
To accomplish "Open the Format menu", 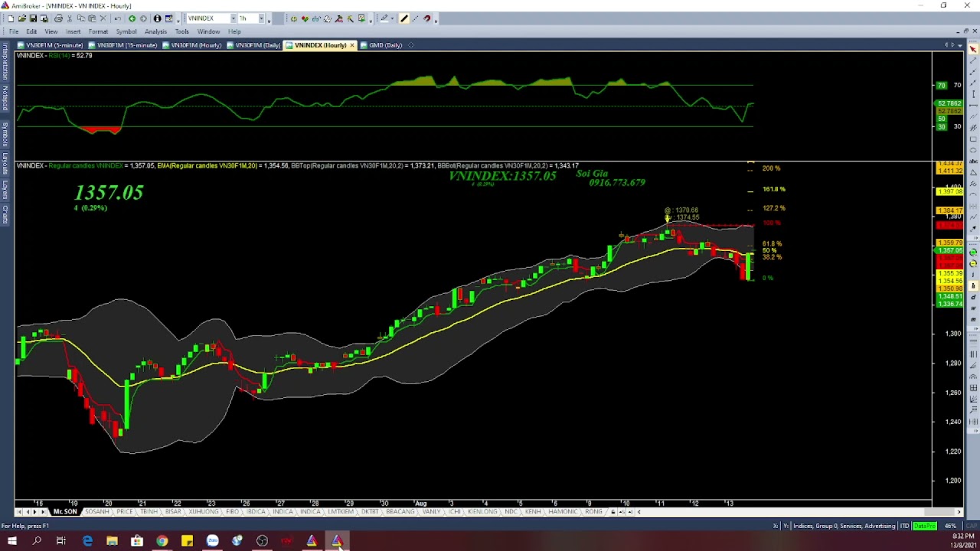I will tap(98, 31).
